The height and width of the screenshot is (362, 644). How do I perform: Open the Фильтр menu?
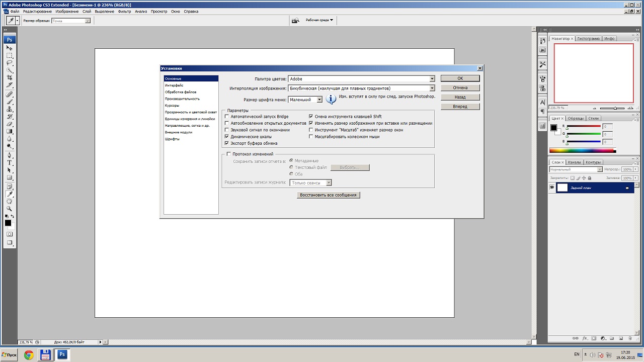pyautogui.click(x=124, y=11)
